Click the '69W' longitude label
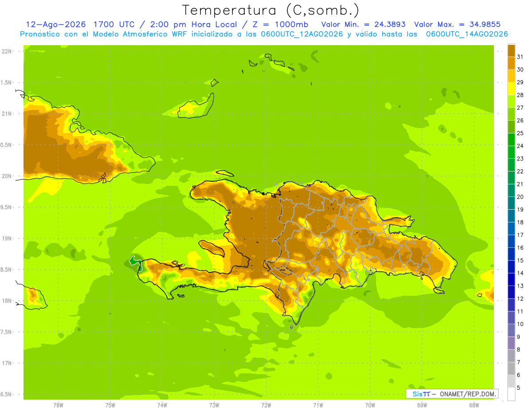This screenshot has width=532, height=411. (x=422, y=405)
